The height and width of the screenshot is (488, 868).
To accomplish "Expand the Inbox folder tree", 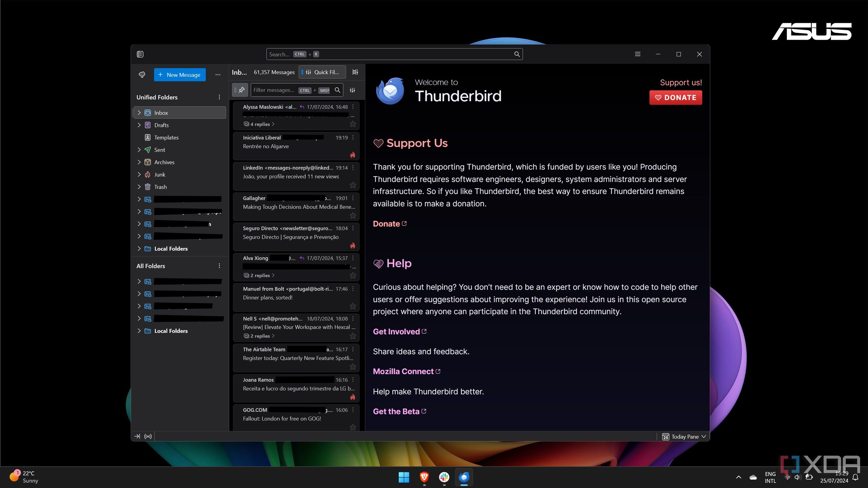I will pyautogui.click(x=138, y=113).
